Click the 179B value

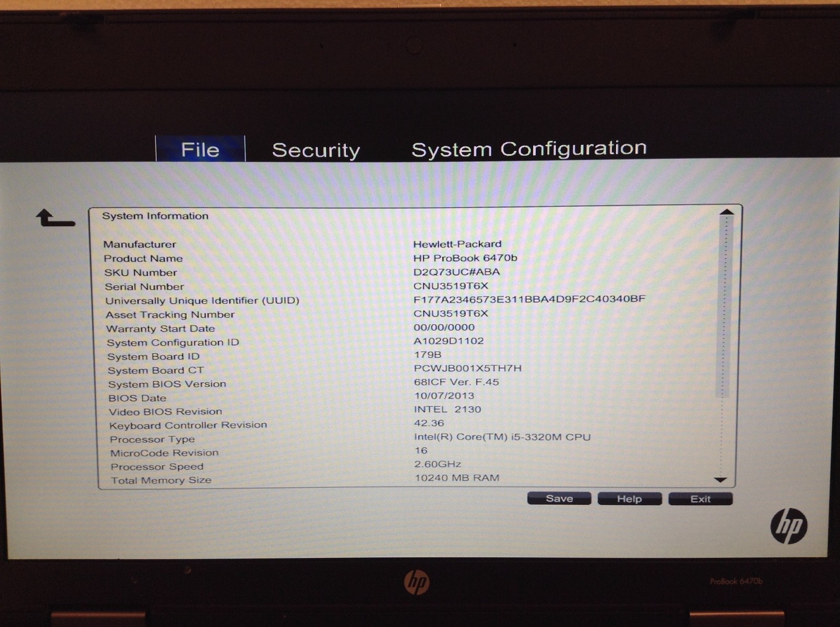pos(428,354)
